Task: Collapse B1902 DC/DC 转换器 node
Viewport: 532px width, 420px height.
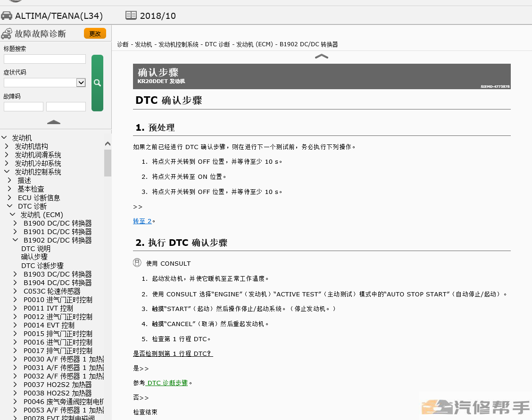Action: coord(15,240)
